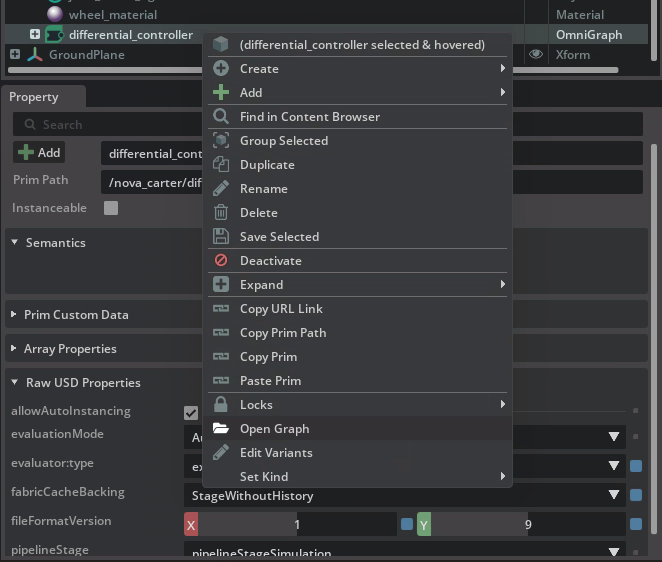Click the Rename pencil icon

221,189
